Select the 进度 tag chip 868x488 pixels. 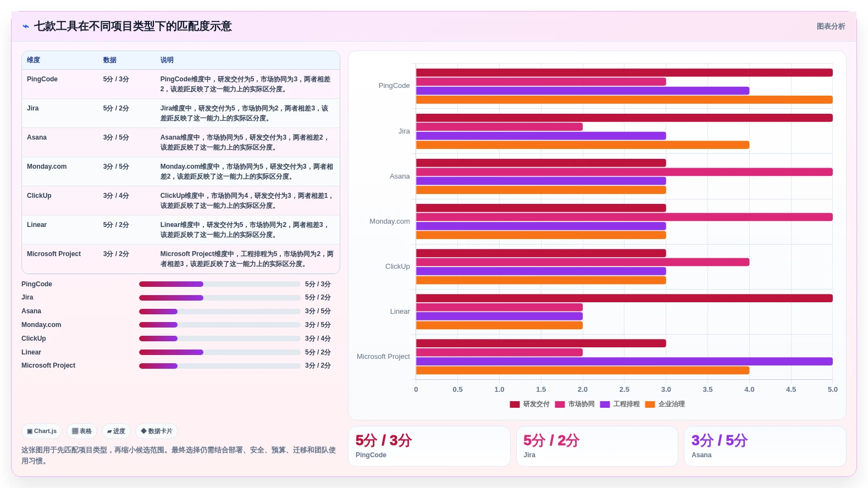116,431
